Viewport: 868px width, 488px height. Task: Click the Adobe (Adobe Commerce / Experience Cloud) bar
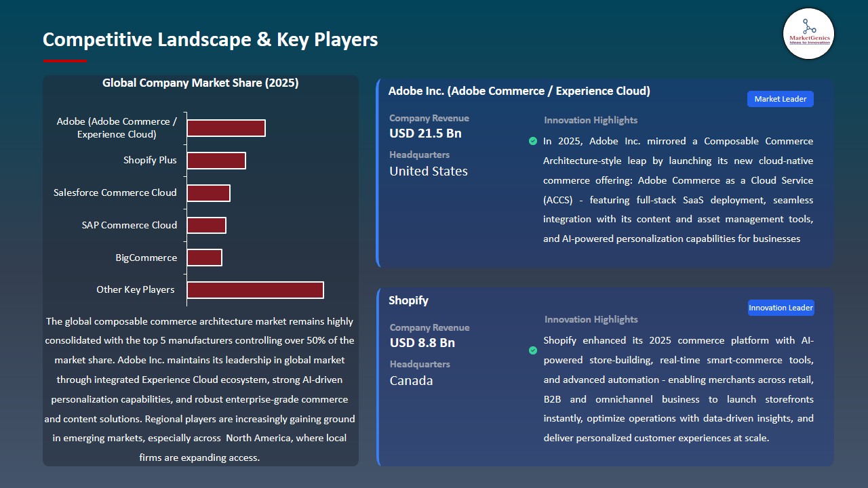226,127
